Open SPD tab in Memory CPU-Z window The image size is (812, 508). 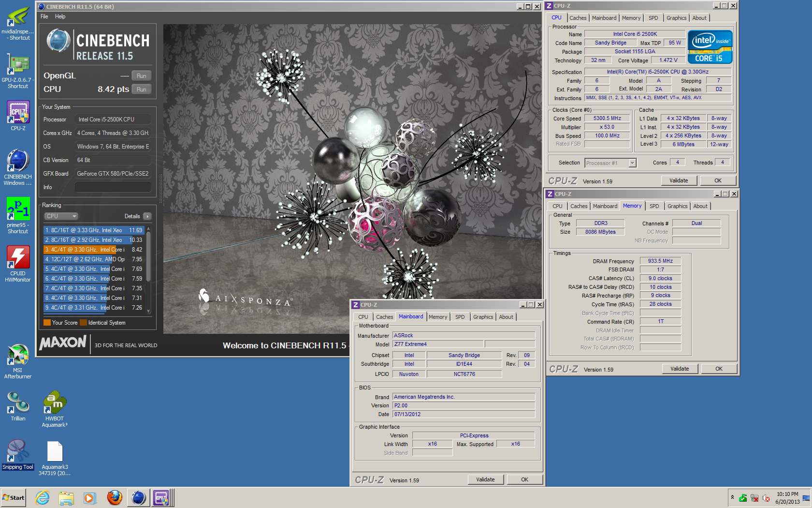654,206
